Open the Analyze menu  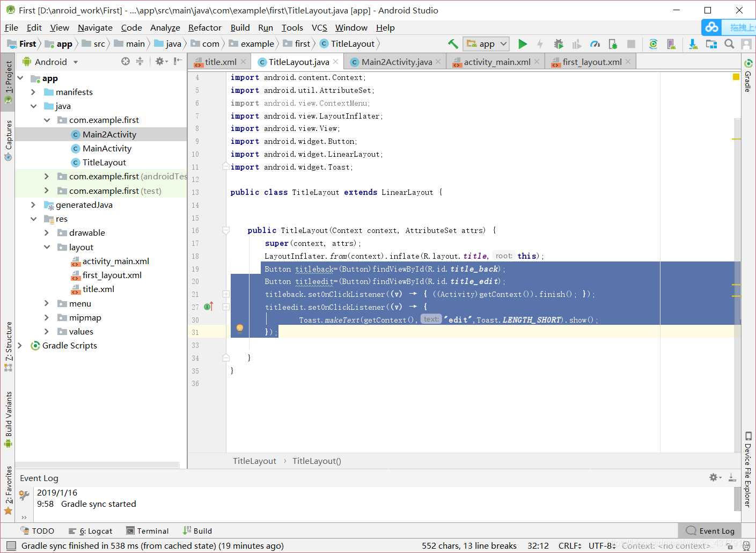point(165,27)
